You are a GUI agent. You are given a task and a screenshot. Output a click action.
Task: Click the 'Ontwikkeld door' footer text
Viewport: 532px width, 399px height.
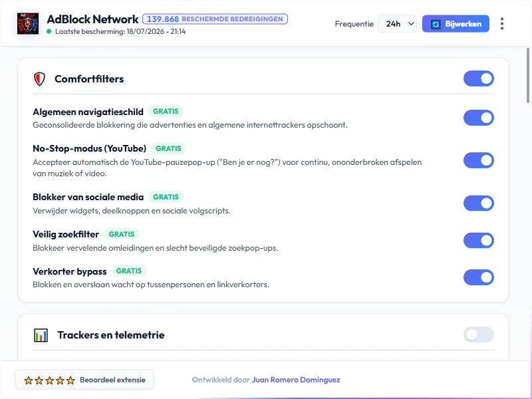[x=221, y=380]
